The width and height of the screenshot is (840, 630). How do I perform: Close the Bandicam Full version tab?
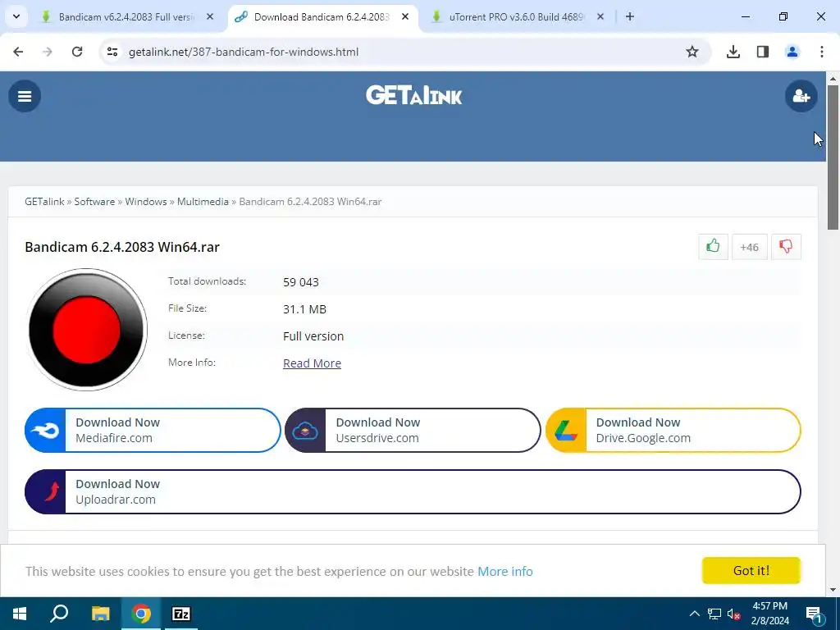(210, 16)
